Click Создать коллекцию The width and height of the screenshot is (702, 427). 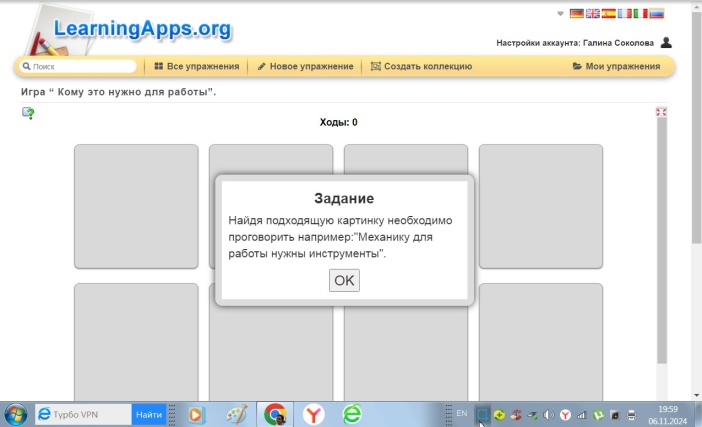421,67
